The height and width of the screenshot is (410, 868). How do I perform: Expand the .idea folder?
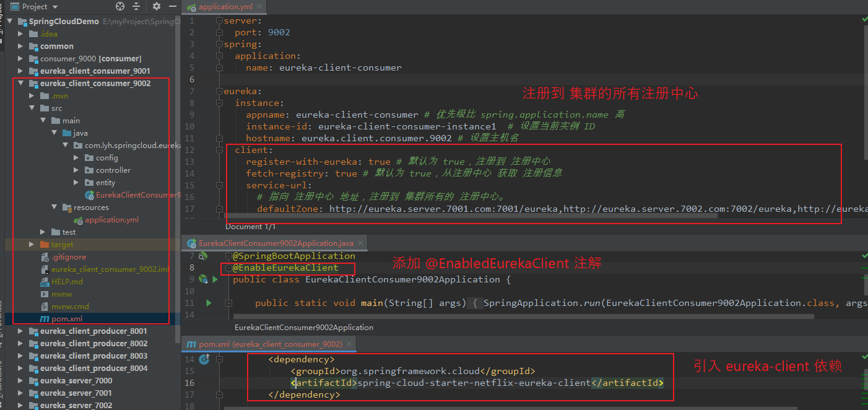coord(20,34)
